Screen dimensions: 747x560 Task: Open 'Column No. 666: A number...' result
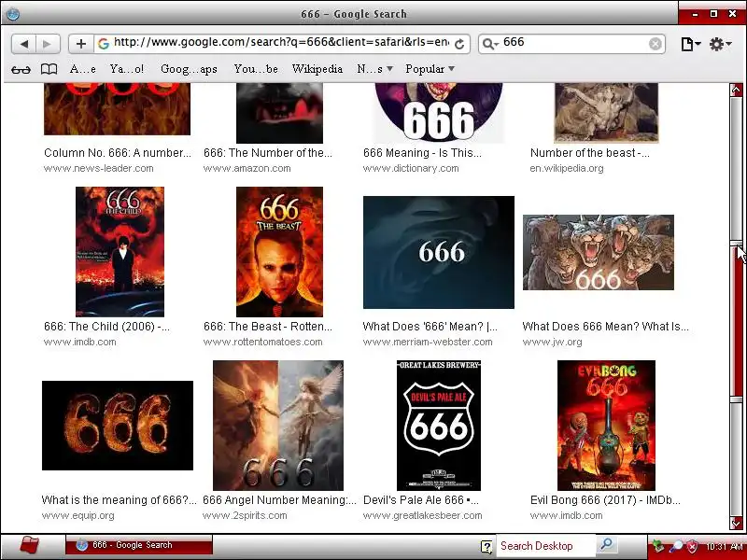(x=118, y=153)
